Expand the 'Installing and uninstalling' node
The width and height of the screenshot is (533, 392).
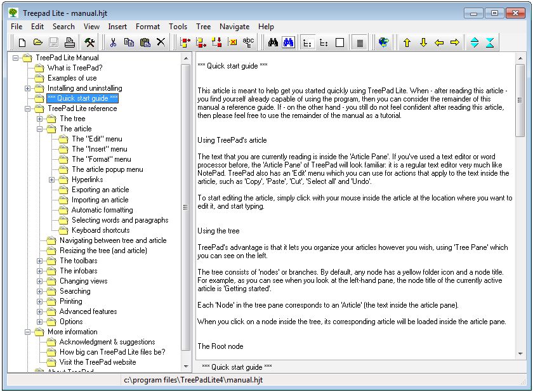(x=28, y=88)
